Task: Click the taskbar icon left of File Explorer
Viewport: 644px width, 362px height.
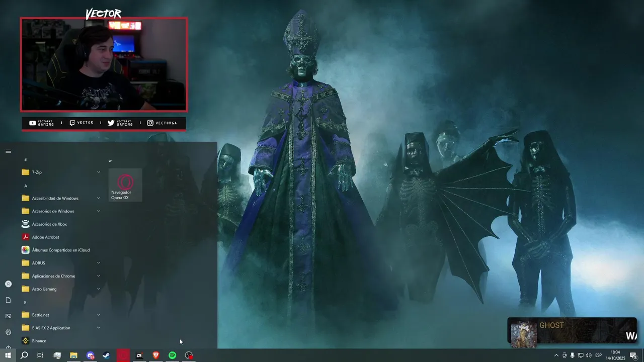Action: 57,355
